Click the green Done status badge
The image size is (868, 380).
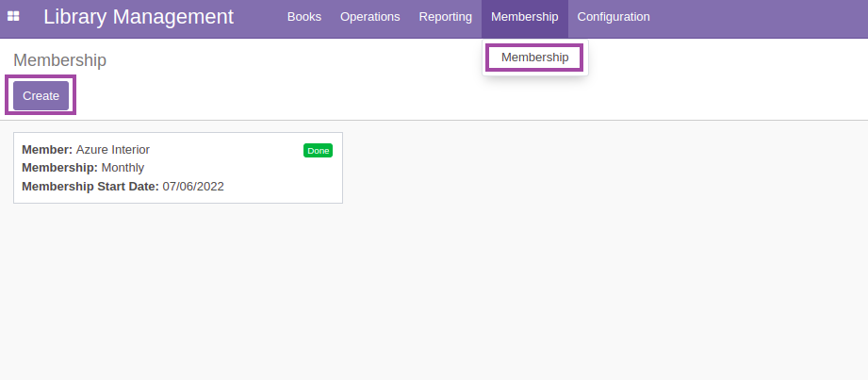[x=318, y=151]
